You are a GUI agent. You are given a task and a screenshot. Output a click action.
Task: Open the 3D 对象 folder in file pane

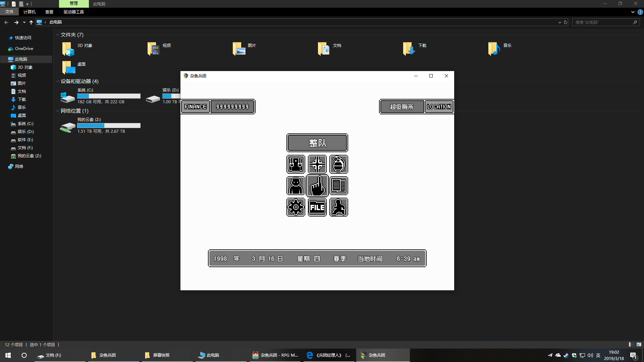coord(77,49)
